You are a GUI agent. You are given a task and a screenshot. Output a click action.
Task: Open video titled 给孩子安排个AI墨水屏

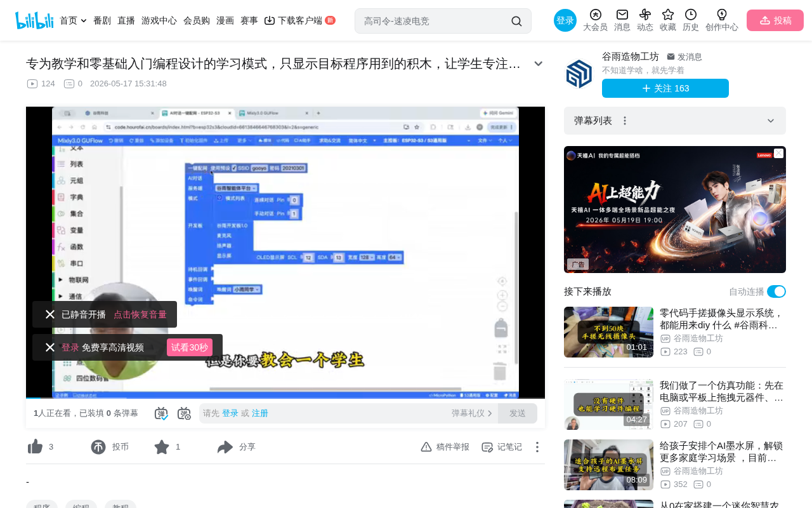[723, 451]
